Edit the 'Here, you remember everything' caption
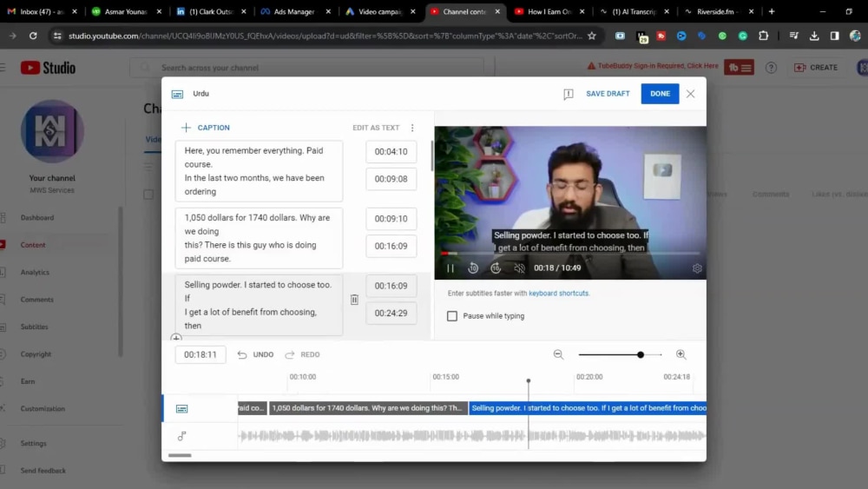The width and height of the screenshot is (868, 489). (259, 171)
